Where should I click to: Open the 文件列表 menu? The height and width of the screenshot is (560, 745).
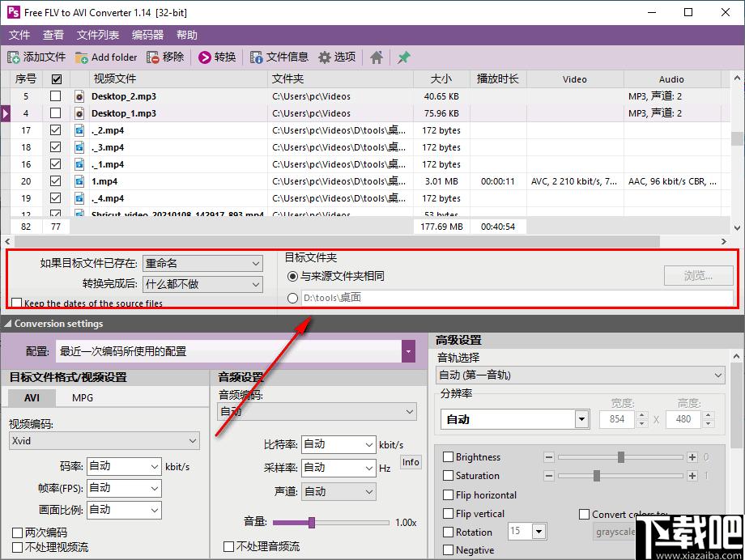pos(98,35)
